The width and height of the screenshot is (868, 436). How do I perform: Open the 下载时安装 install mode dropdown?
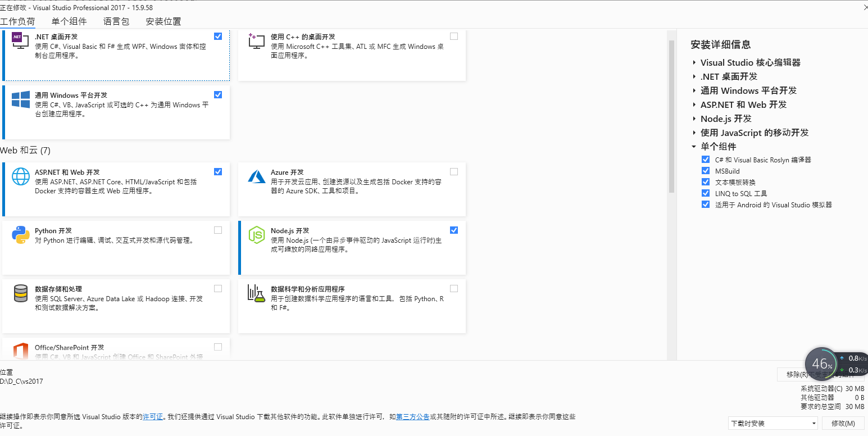pos(773,423)
